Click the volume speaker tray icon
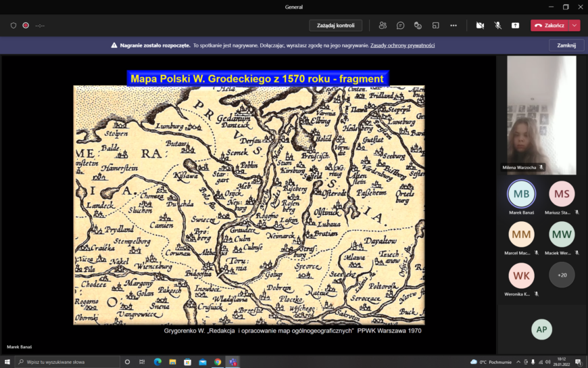The width and height of the screenshot is (588, 368). pos(548,362)
